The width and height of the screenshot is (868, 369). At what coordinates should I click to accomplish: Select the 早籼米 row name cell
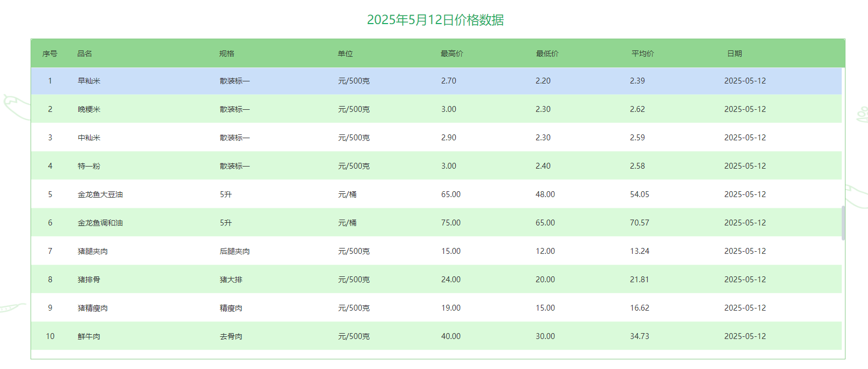[x=89, y=81]
